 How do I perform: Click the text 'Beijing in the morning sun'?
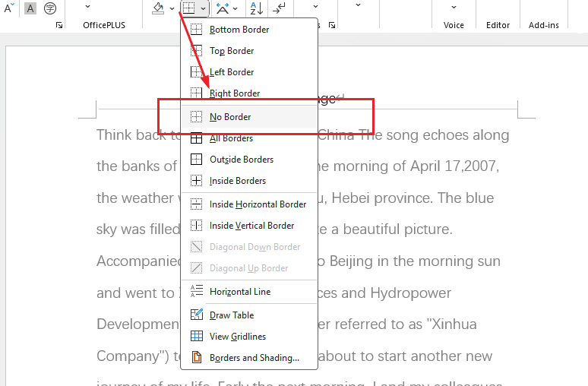coord(415,261)
